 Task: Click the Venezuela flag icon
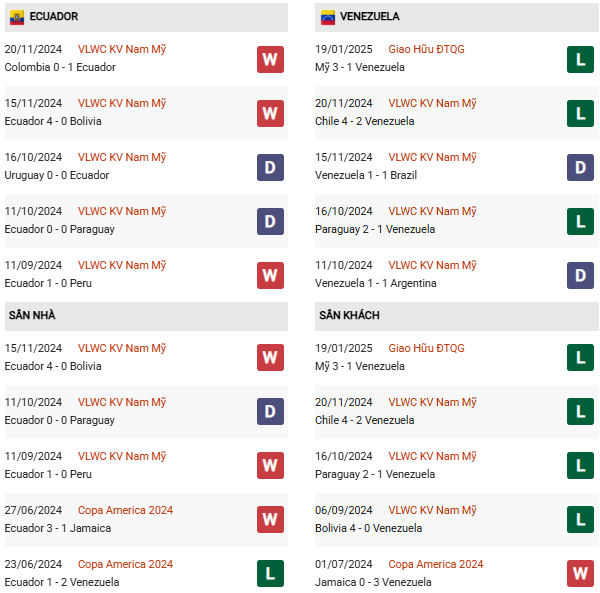[x=328, y=17]
